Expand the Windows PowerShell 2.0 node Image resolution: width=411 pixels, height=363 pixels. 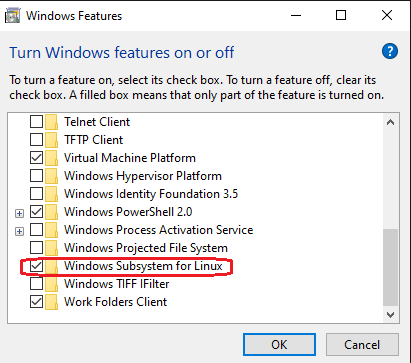[x=19, y=213]
